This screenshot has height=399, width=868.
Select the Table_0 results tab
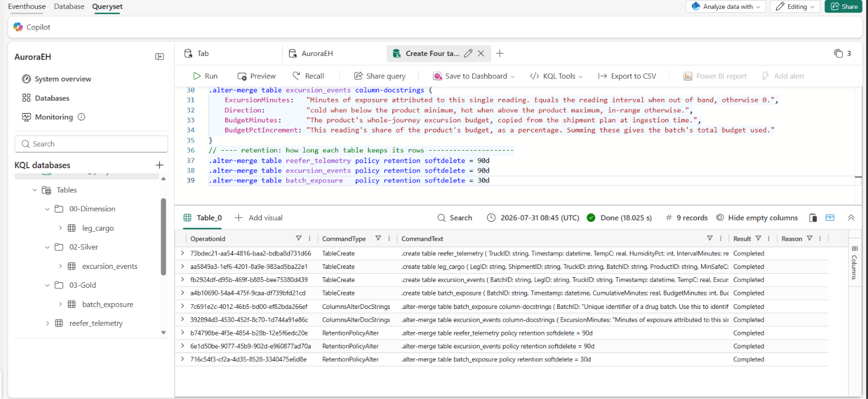pos(203,218)
